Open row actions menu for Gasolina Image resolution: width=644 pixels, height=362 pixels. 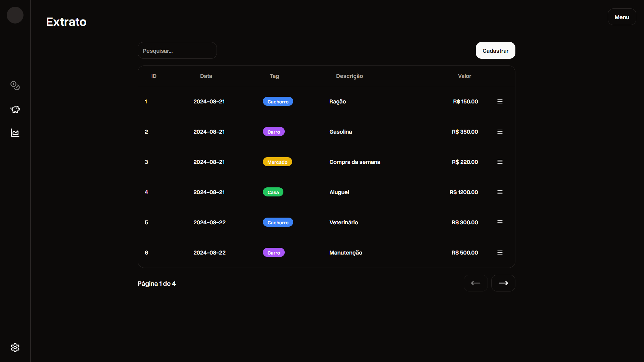(500, 132)
